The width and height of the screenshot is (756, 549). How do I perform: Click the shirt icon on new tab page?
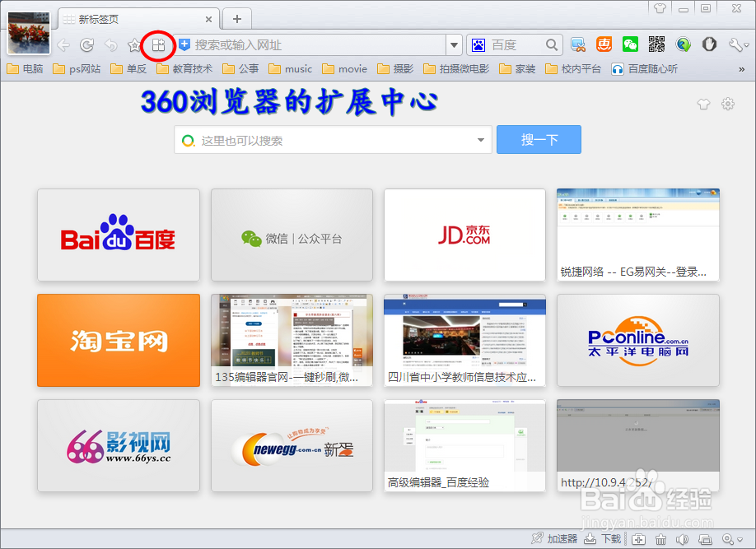coord(703,104)
